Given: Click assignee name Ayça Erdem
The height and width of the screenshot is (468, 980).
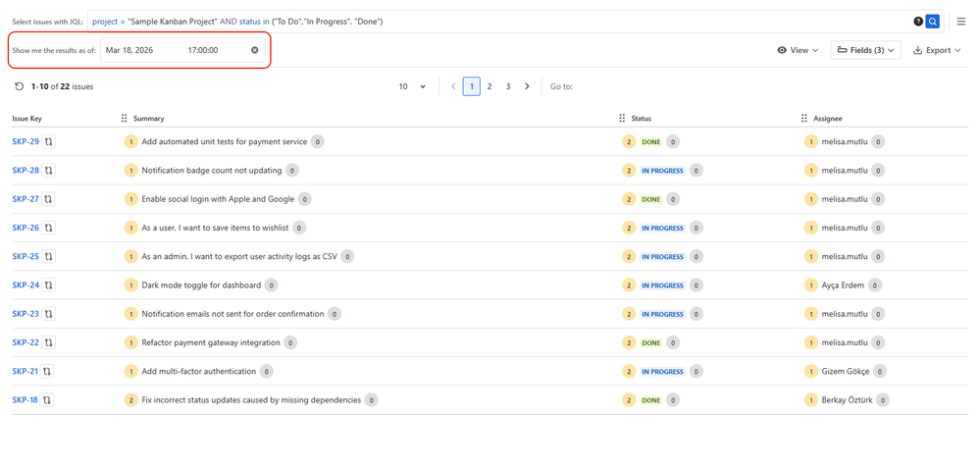Looking at the screenshot, I should click(x=843, y=285).
